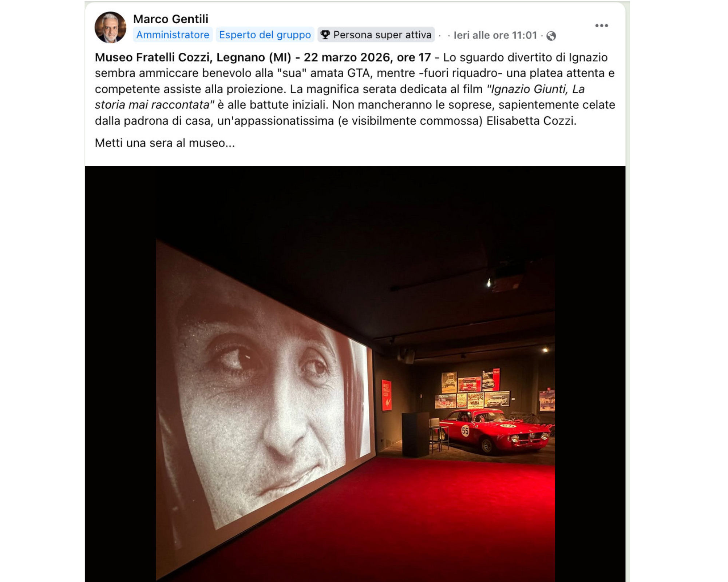Select the Esperto del gruppo badge
The width and height of the screenshot is (728, 582).
tap(265, 35)
